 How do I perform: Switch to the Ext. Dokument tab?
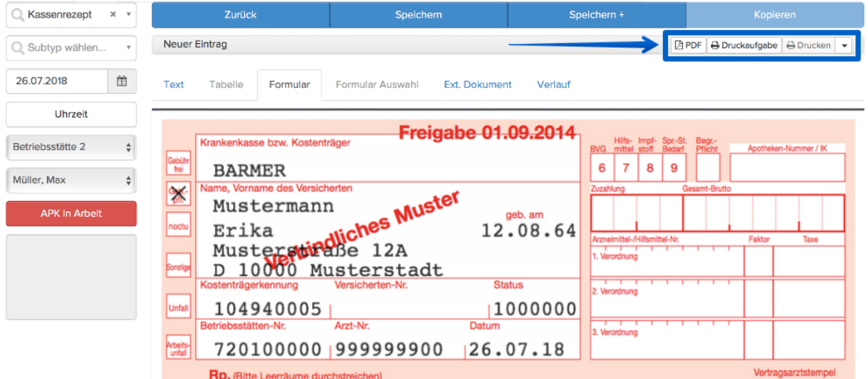click(x=478, y=85)
